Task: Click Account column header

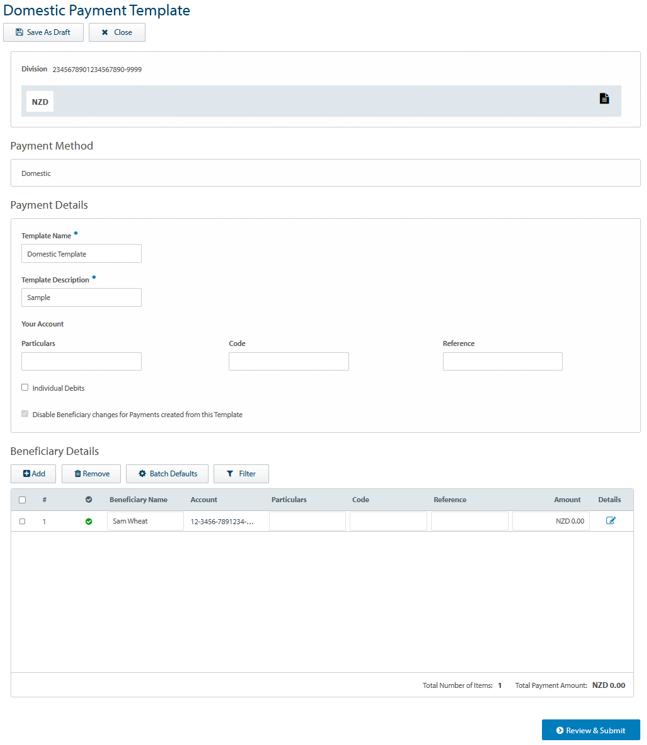Action: 204,499
